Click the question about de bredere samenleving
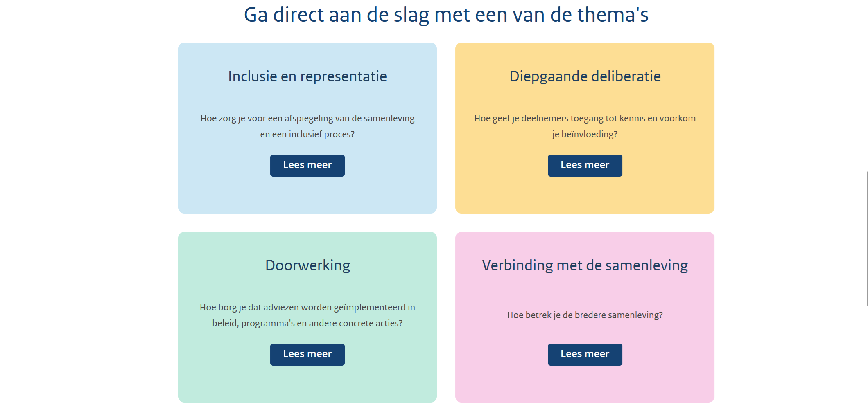868x414 pixels. click(x=585, y=315)
